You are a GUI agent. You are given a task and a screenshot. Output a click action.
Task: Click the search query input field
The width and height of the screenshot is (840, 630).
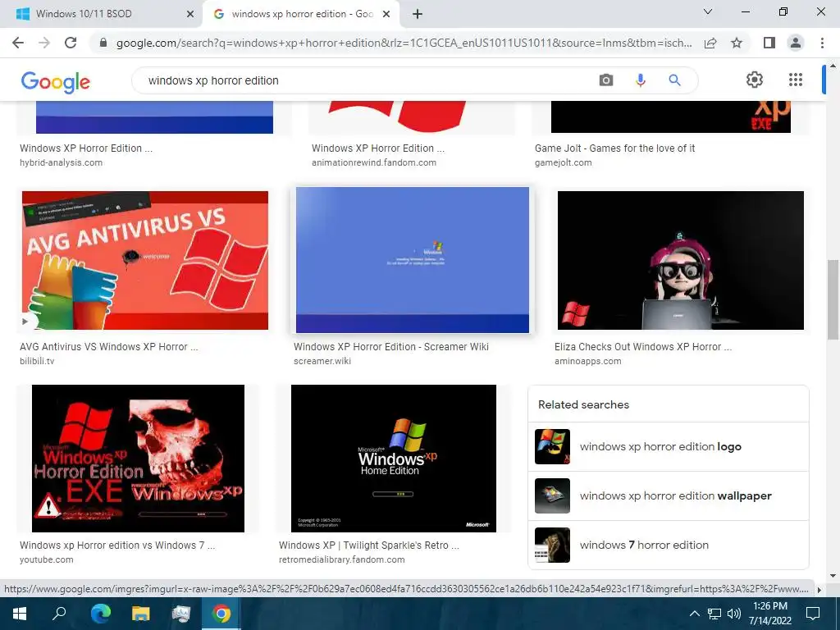(364, 80)
